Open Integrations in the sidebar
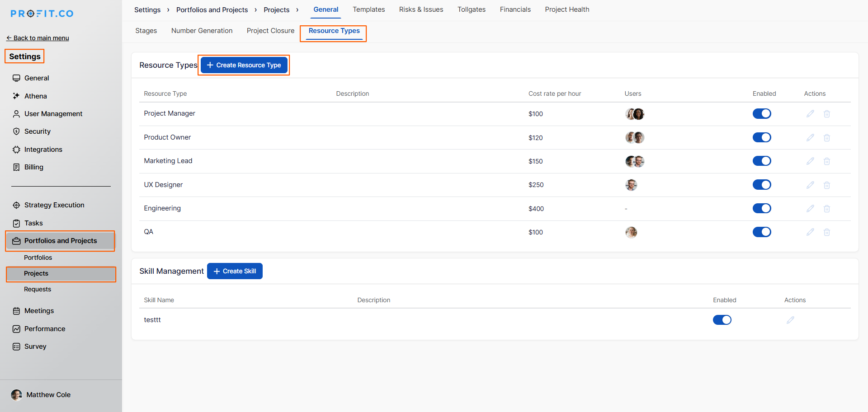 click(43, 150)
